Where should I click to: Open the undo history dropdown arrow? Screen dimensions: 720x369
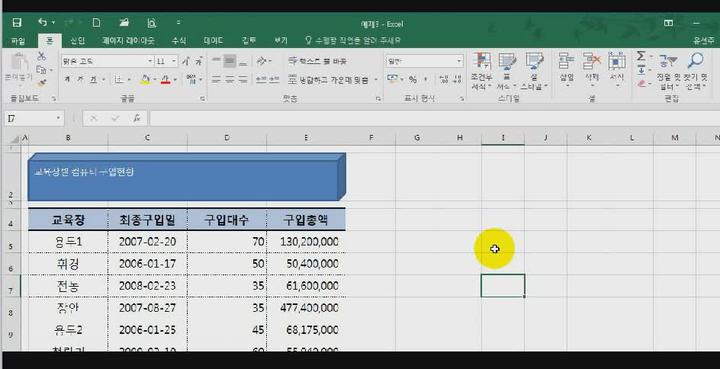[x=53, y=22]
